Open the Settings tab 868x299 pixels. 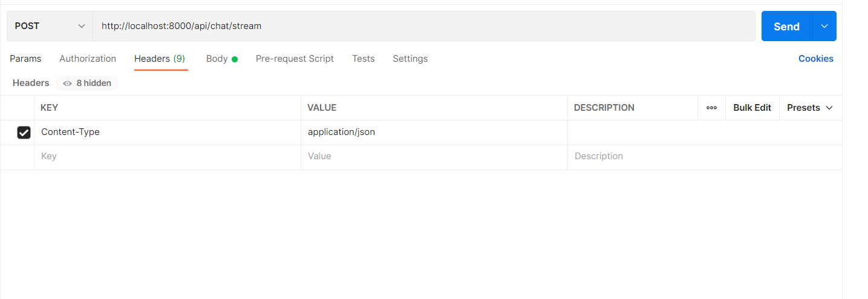pyautogui.click(x=410, y=59)
